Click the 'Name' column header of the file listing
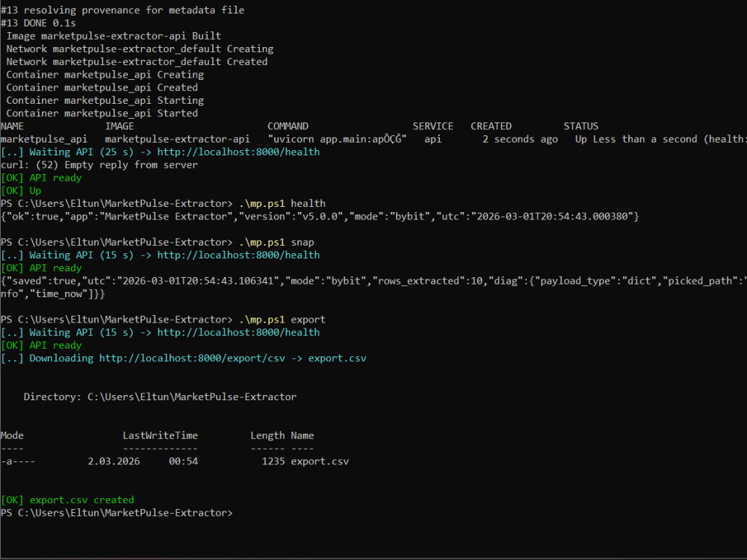 303,436
